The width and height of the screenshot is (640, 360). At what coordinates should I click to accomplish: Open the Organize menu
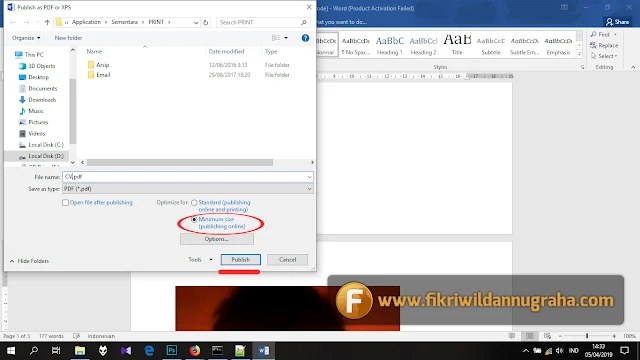pyautogui.click(x=26, y=38)
